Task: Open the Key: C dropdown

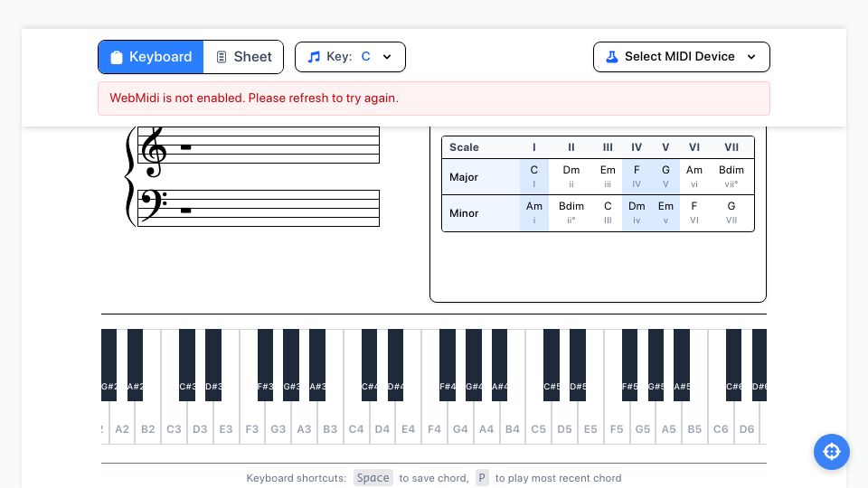Action: [350, 57]
